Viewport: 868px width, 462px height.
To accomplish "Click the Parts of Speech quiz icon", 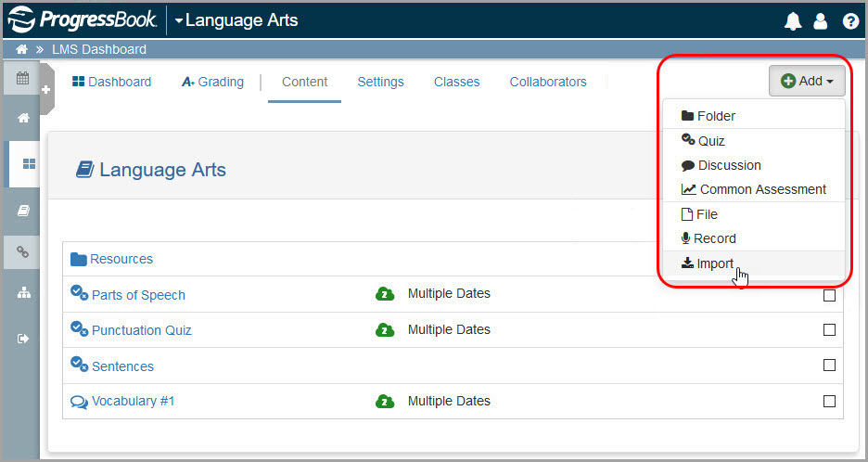I will pyautogui.click(x=79, y=293).
